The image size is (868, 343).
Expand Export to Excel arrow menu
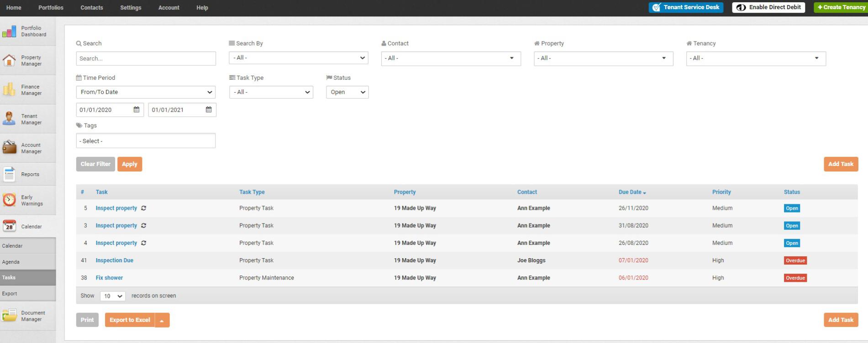click(x=162, y=320)
